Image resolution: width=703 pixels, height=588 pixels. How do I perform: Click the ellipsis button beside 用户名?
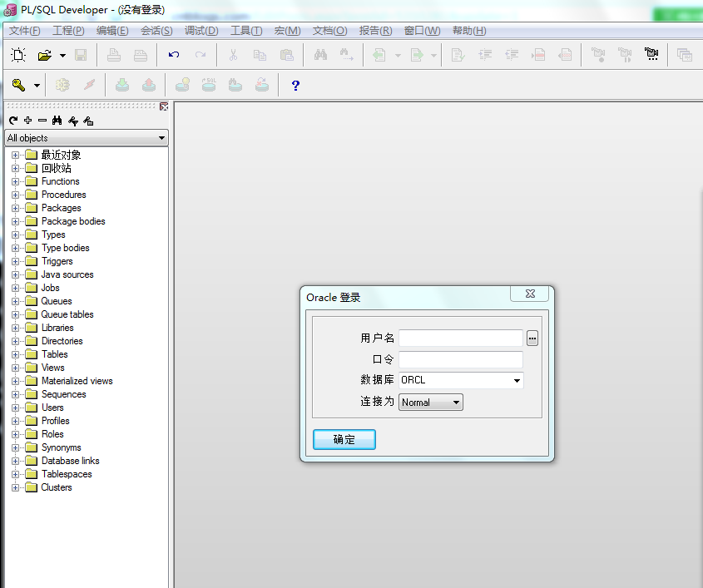532,338
